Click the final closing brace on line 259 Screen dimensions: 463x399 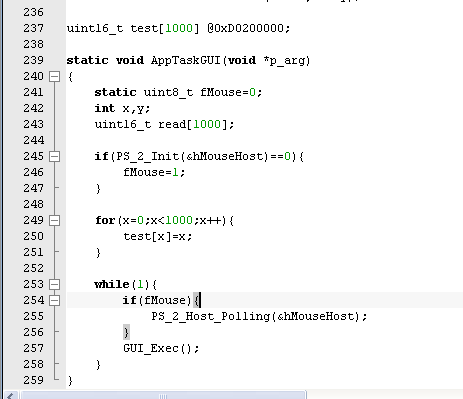tap(70, 381)
